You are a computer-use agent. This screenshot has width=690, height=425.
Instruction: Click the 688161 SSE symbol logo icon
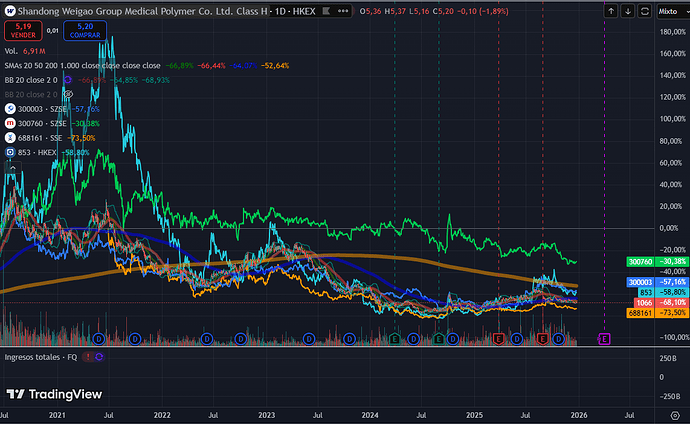[x=10, y=138]
